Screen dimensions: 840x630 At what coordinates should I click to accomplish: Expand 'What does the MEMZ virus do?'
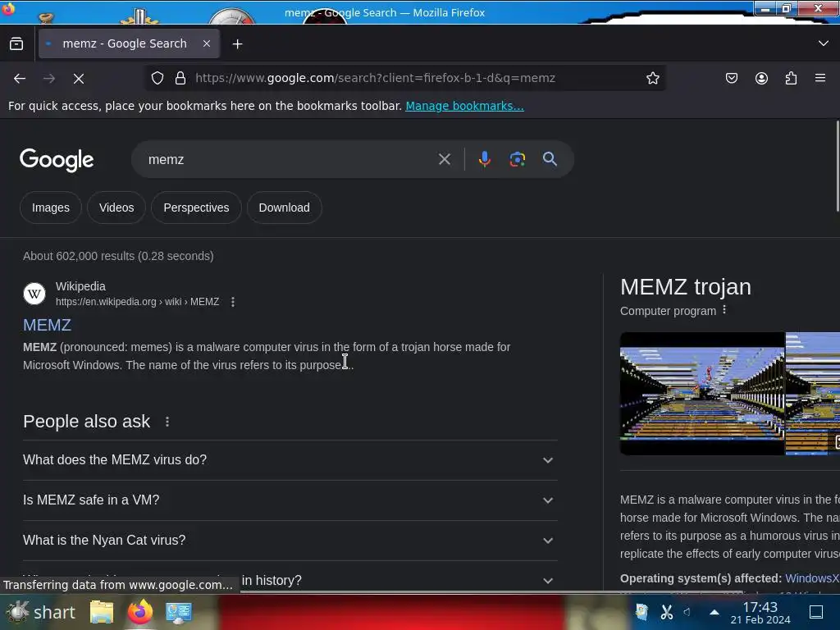tap(290, 460)
